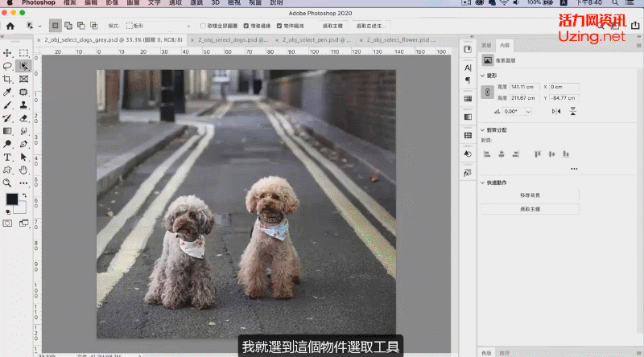This screenshot has width=644, height=357.
Task: Open the Styles fx panel icon
Action: tap(468, 173)
